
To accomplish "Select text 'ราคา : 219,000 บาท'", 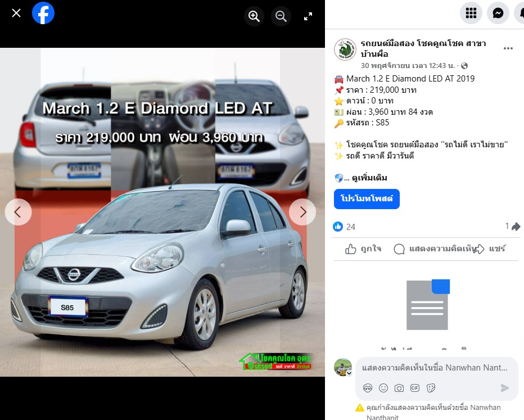I will [381, 90].
